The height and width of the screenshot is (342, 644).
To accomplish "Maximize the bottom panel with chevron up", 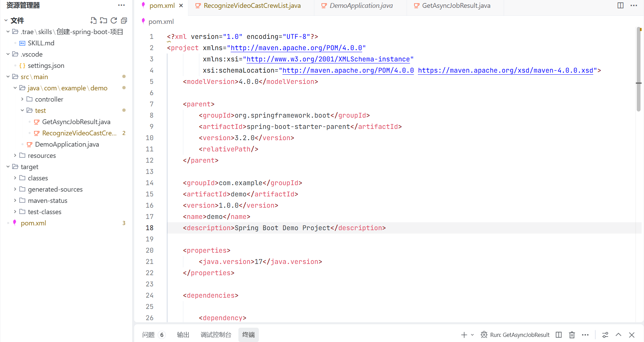I will pyautogui.click(x=618, y=335).
